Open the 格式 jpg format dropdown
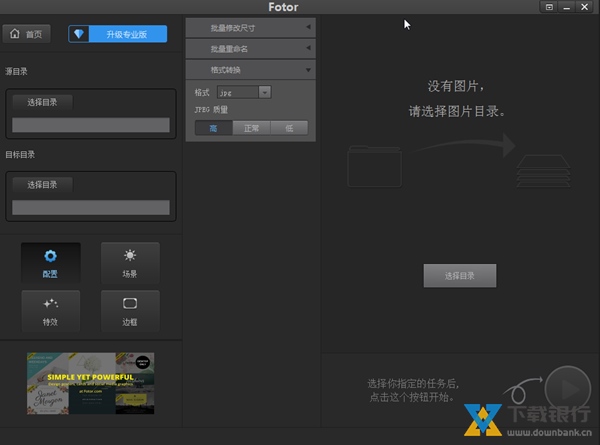This screenshot has width=600, height=445. click(244, 92)
